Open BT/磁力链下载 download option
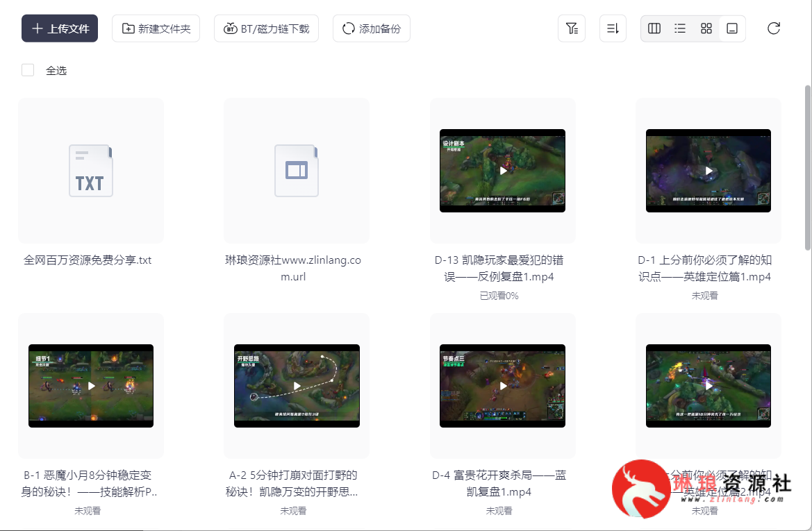This screenshot has width=812, height=531. 266,28
